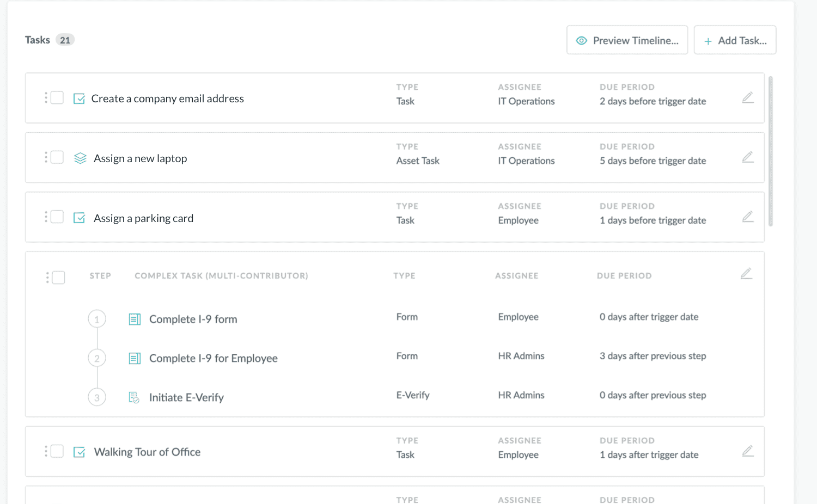
Task: Click the form icon beside Complete I-9 for Employee
Action: pos(135,358)
